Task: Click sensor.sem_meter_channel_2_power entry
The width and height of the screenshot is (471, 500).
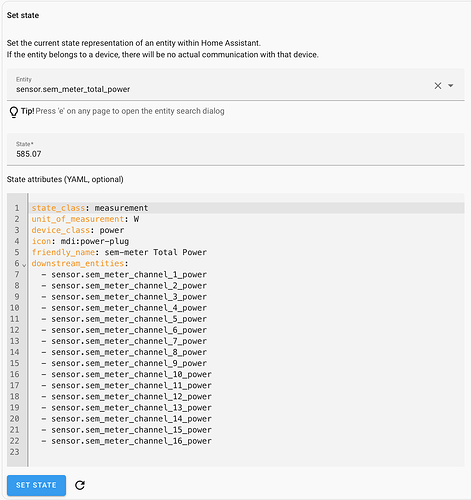Action: click(x=129, y=286)
